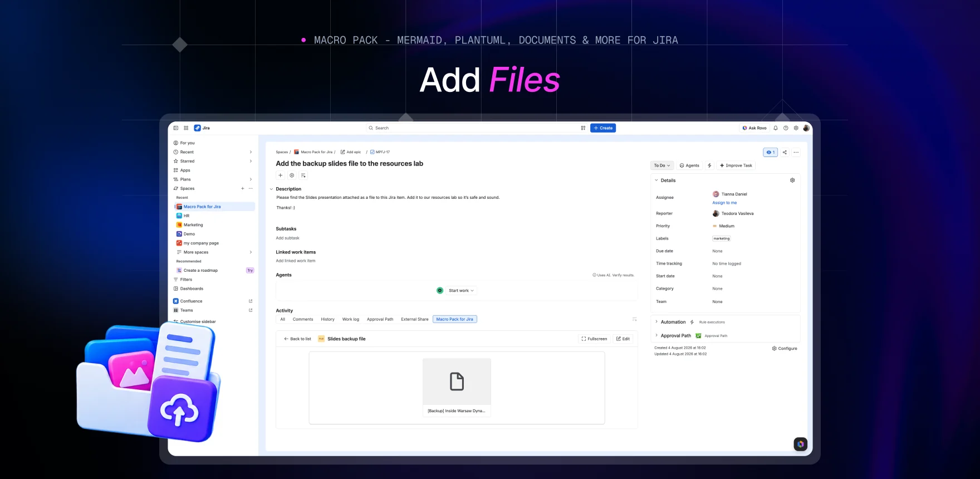980x479 pixels.
Task: Click the Create button
Action: (x=603, y=128)
